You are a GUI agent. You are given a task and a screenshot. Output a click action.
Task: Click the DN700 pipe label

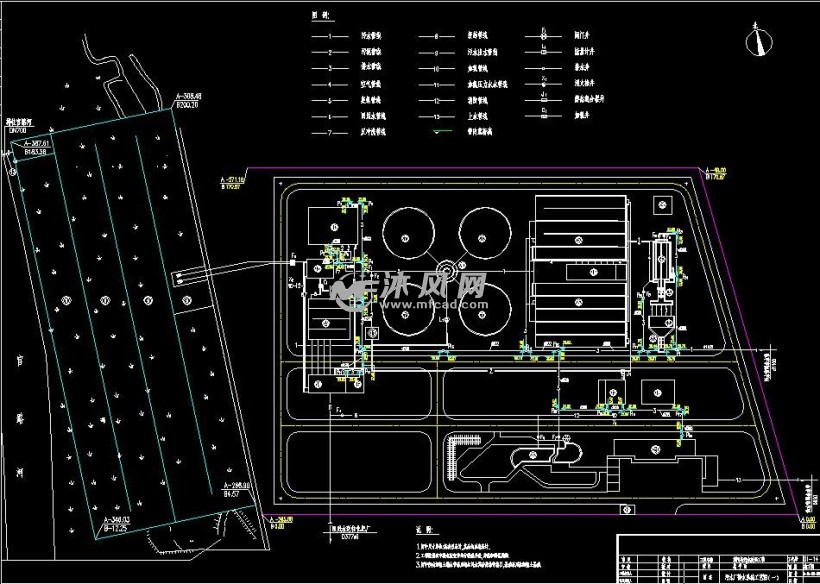pos(19,129)
